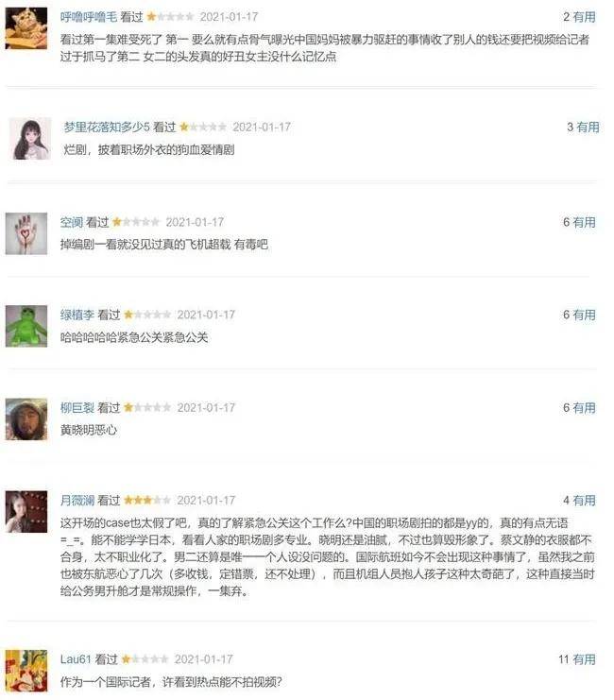This screenshot has height=700, width=614.
Task: Mark 月薇澜's three-star review as 有用
Action: [x=585, y=501]
